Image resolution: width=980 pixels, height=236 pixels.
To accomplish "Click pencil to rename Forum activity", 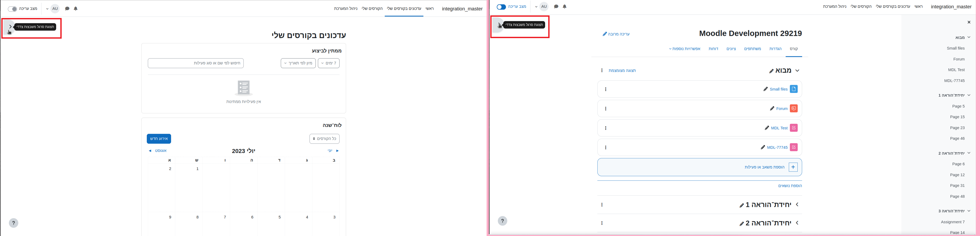I will pos(772,108).
